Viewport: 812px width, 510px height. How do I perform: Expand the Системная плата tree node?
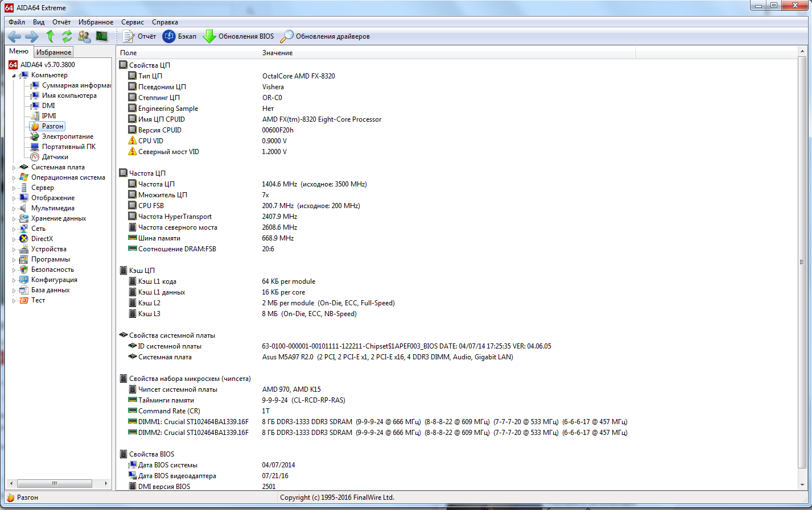(14, 167)
